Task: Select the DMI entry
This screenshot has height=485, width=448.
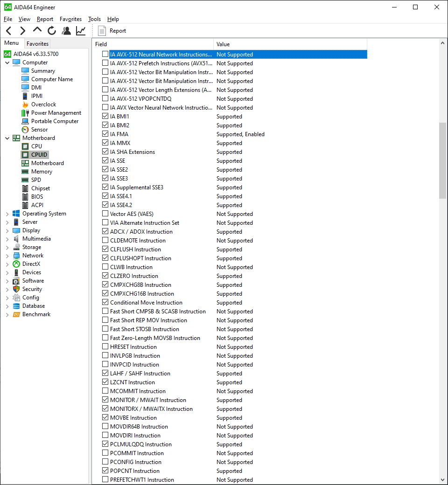Action: click(x=36, y=88)
